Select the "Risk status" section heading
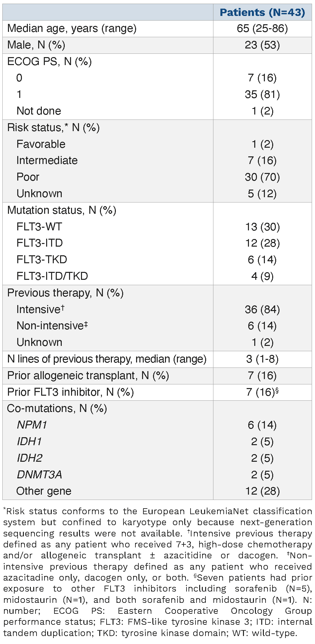This screenshot has width=315, height=644. [x=53, y=127]
